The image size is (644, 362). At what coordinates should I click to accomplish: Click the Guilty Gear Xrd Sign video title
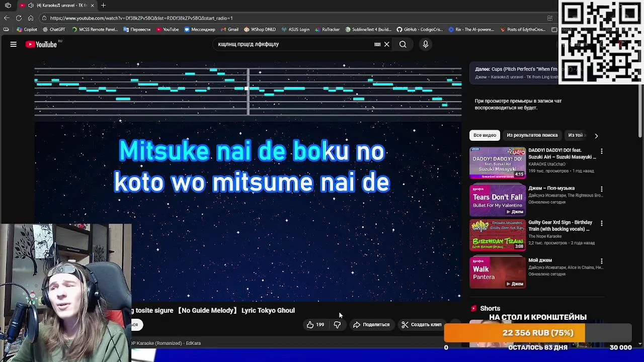pyautogui.click(x=560, y=226)
